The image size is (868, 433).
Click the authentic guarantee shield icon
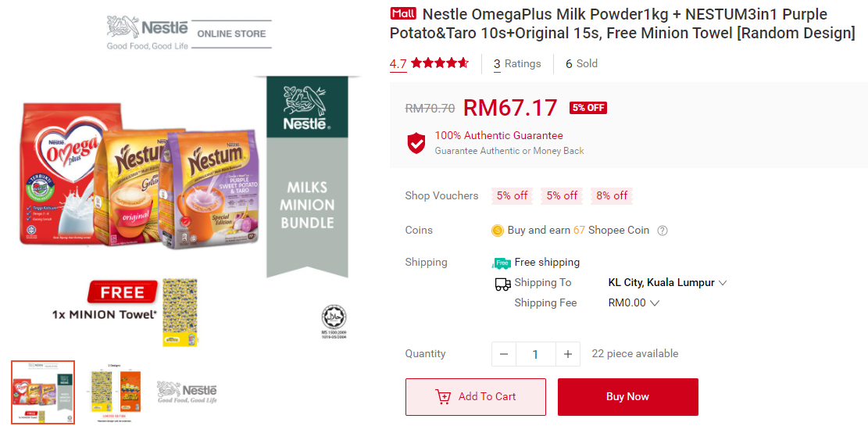point(416,143)
